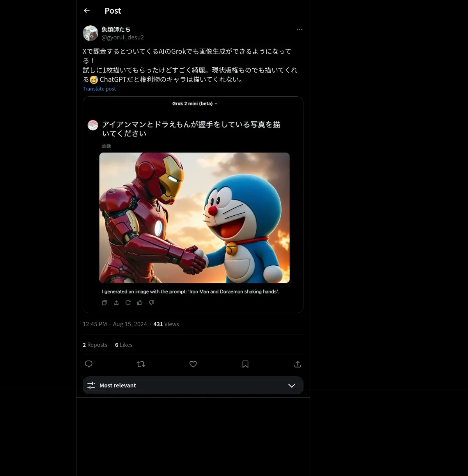Click the author's profile avatar
This screenshot has height=476, width=468.
tap(90, 33)
